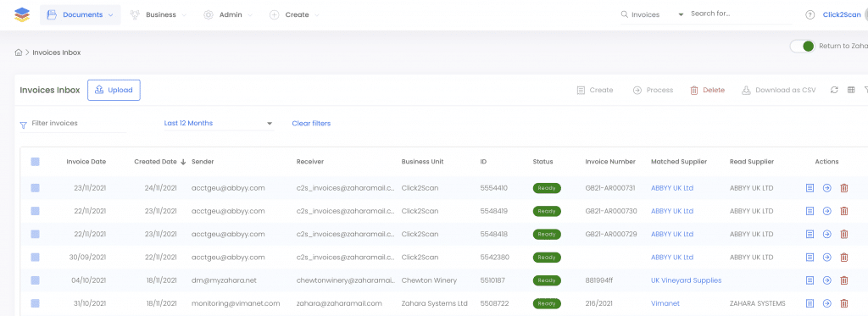Tick checkbox for invoice dated 23/11/2021
This screenshot has width=868, height=316.
click(35, 188)
